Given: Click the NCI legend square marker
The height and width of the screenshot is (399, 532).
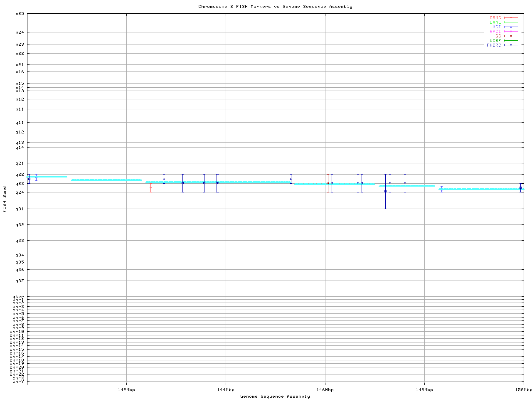Looking at the screenshot, I should click(x=511, y=27).
